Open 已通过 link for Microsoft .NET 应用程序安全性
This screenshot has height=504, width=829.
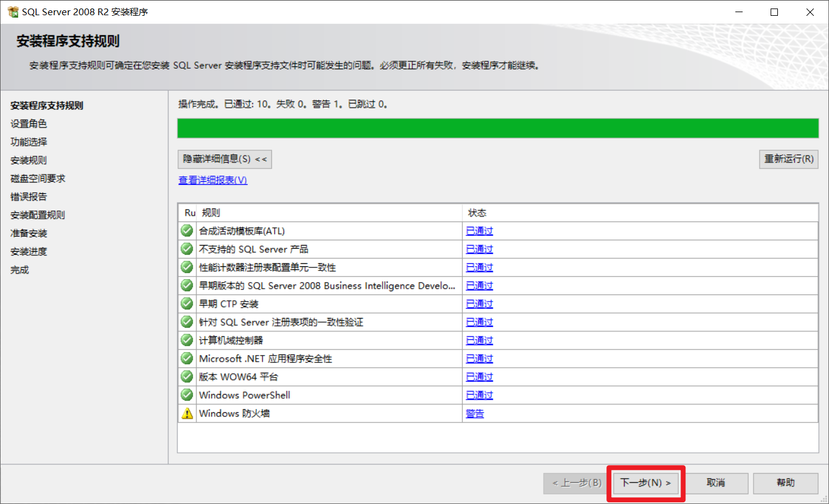pos(479,359)
